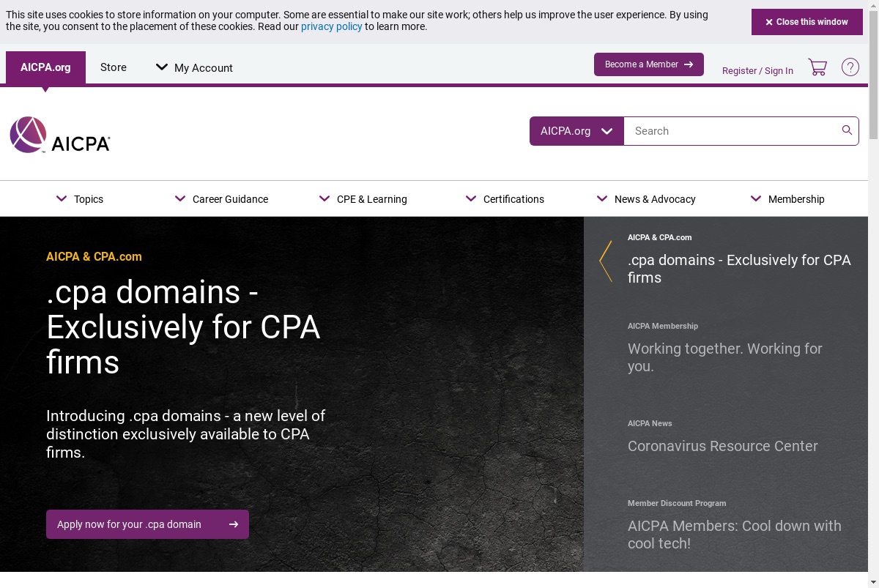Select the '.cpa domains' carousel item

pyautogui.click(x=740, y=269)
